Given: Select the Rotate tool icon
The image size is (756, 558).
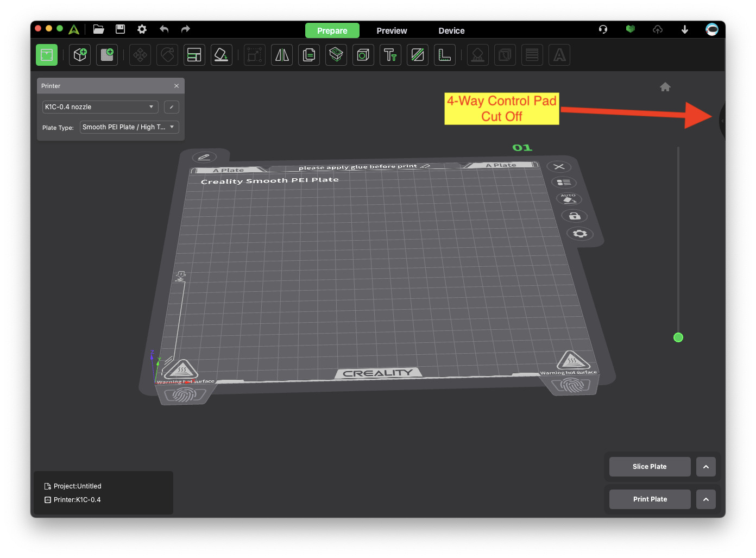Looking at the screenshot, I should (167, 55).
